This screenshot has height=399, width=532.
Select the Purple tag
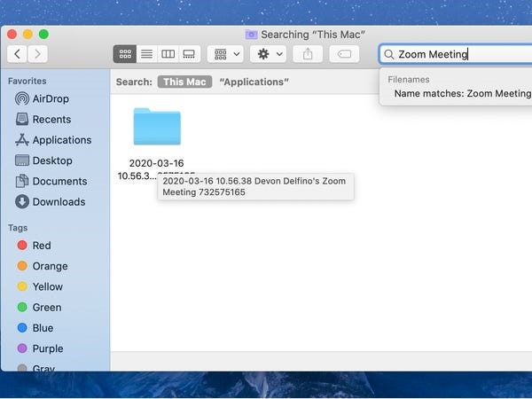[x=40, y=348]
